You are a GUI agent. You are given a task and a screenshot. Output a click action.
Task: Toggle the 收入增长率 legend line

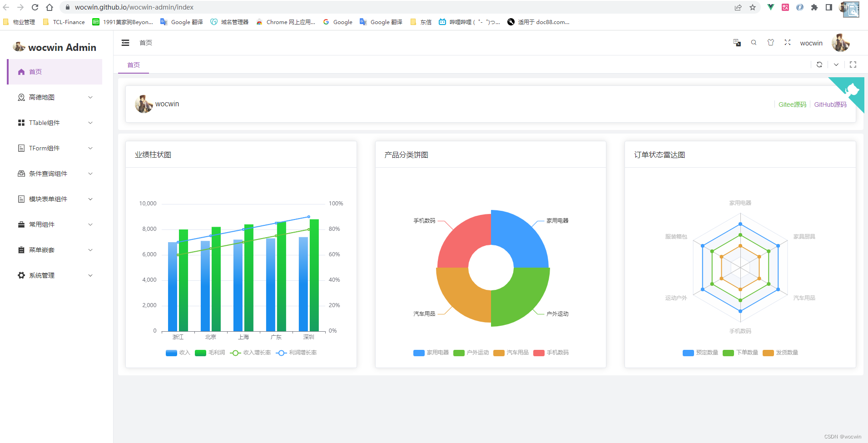click(x=250, y=353)
